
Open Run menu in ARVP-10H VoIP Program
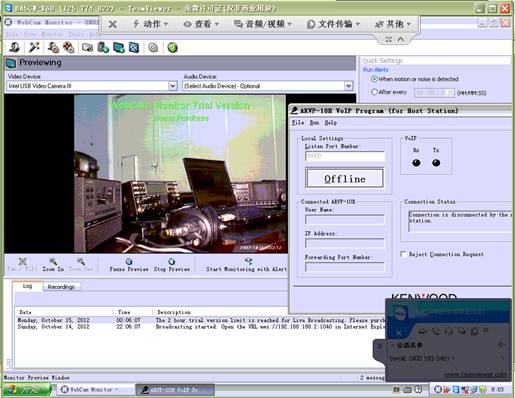click(x=314, y=123)
